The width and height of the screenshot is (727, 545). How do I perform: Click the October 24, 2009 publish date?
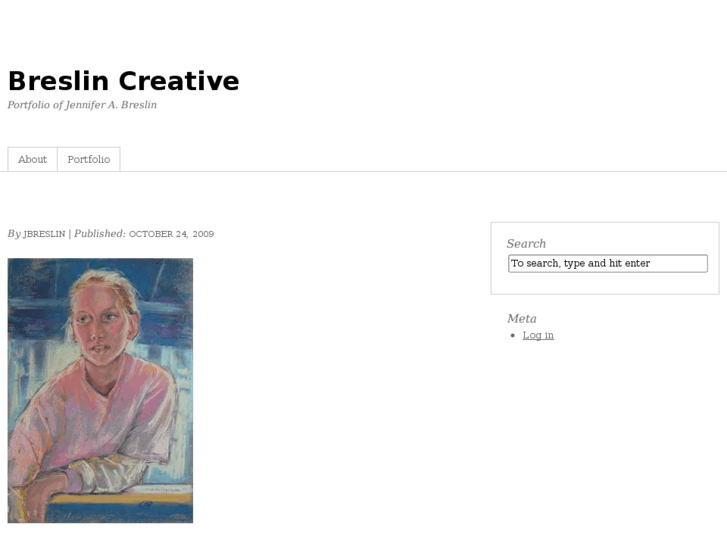pyautogui.click(x=171, y=234)
